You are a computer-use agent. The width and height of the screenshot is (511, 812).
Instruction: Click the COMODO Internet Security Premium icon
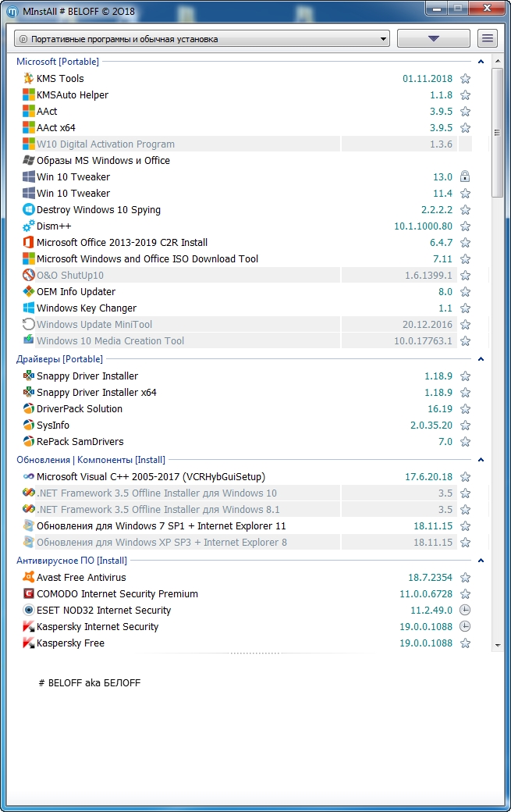point(29,594)
